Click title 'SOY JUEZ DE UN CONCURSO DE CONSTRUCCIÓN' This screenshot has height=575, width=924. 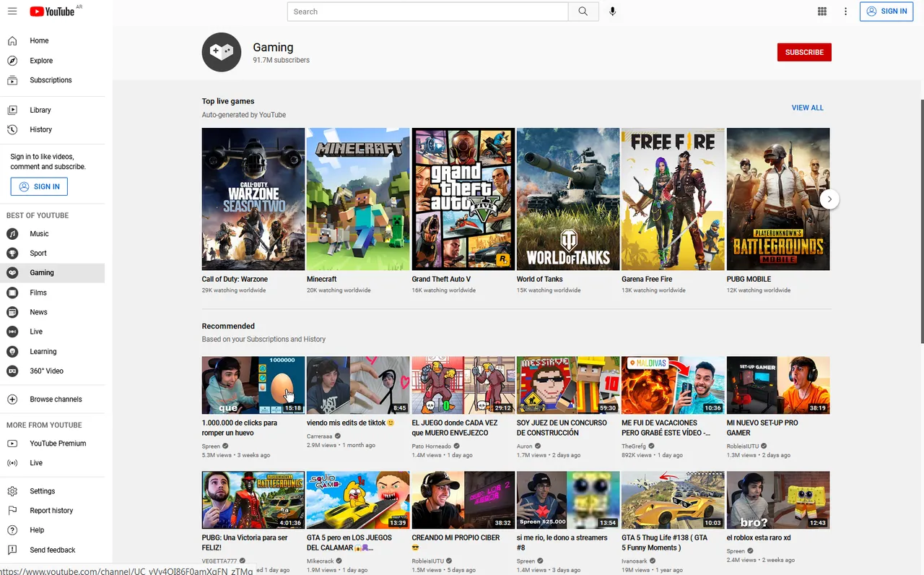coord(562,428)
